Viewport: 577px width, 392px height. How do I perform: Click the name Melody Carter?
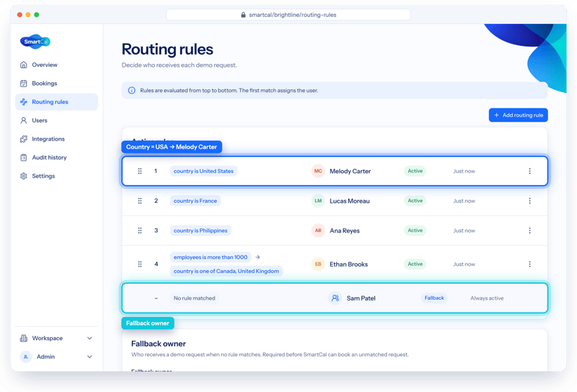point(350,171)
